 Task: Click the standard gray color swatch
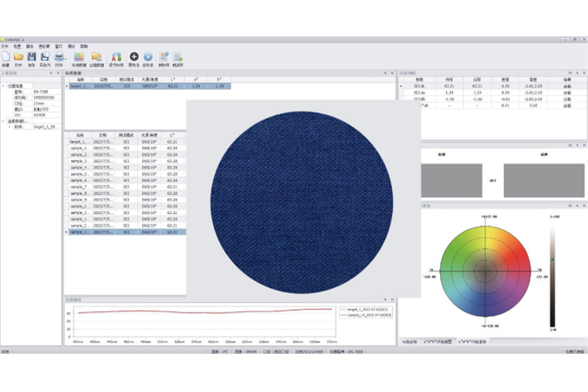tap(451, 180)
